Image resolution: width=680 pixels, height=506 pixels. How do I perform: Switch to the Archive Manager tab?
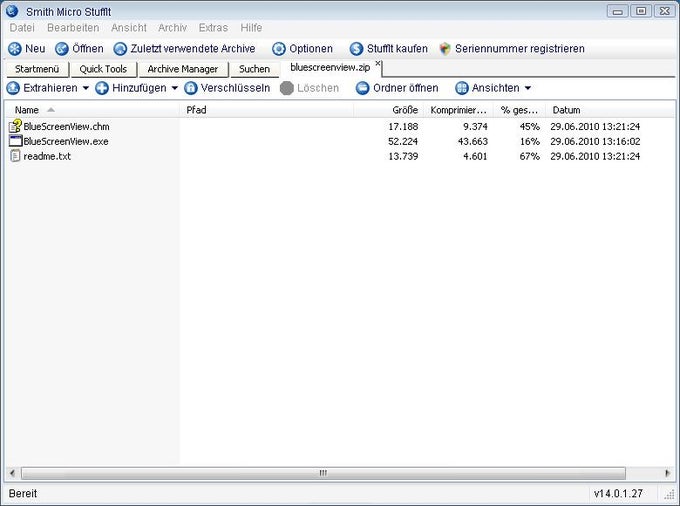[183, 69]
